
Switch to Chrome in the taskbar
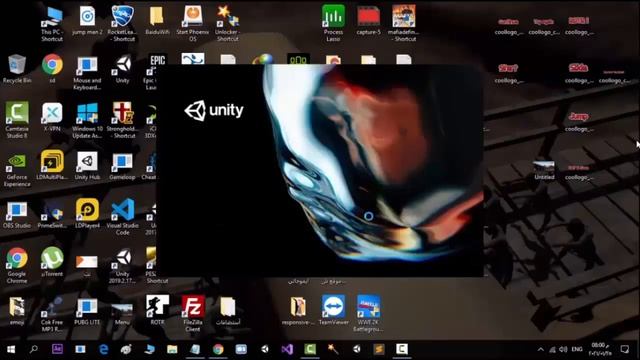tap(218, 349)
